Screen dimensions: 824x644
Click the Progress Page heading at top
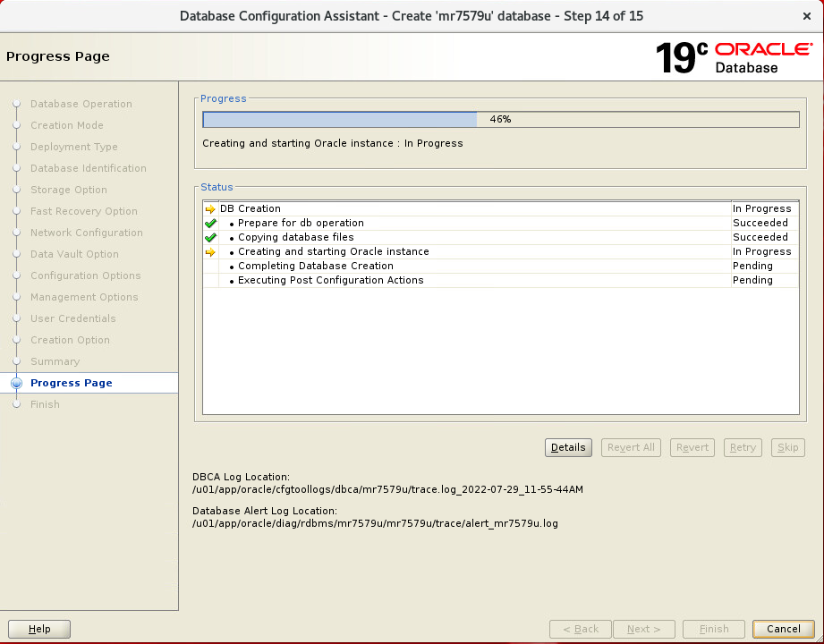tap(58, 56)
